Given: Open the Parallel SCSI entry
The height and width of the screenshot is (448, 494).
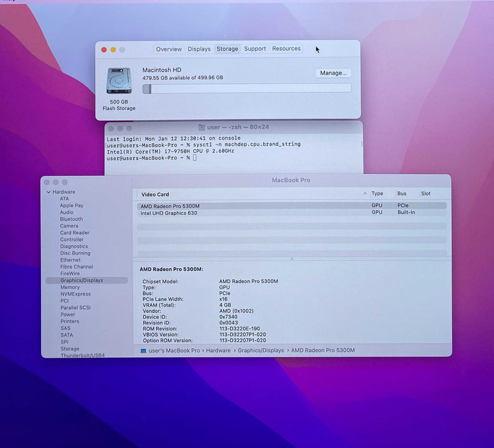Looking at the screenshot, I should [x=76, y=307].
